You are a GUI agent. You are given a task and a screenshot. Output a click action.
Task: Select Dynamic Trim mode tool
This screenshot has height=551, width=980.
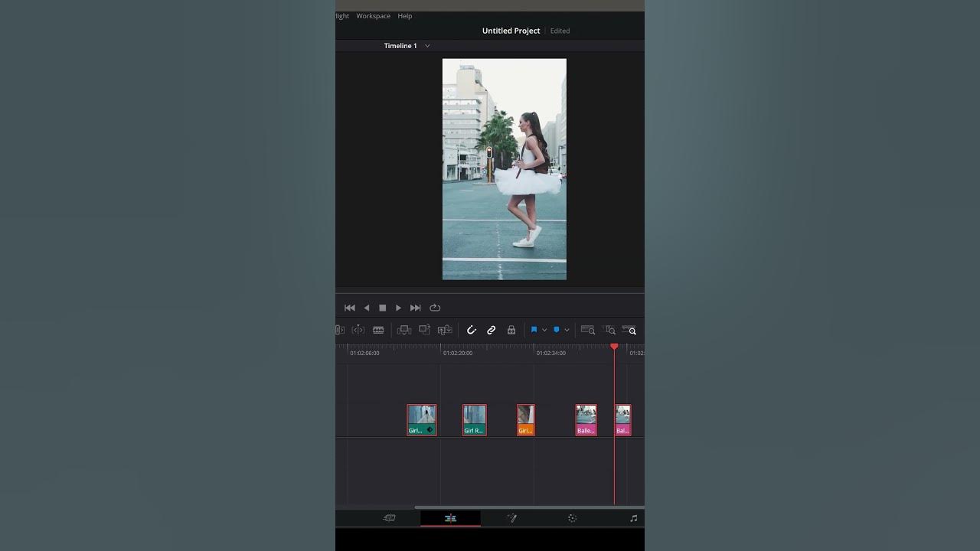358,330
